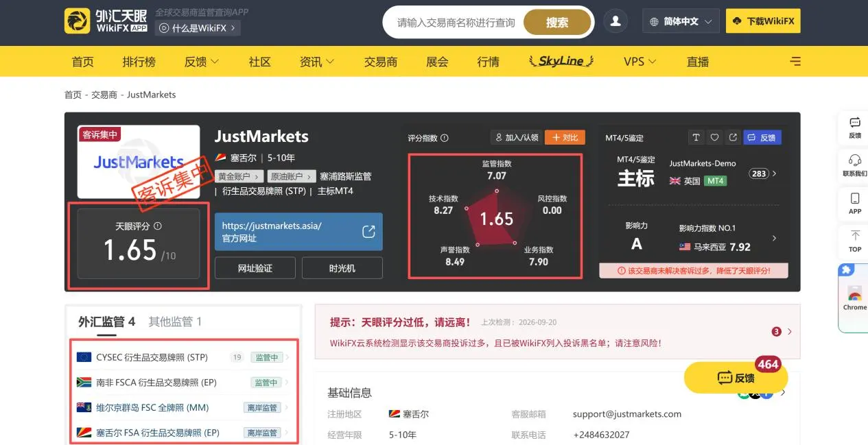This screenshot has width=868, height=445.
Task: Click 首页 in breadcrumb
Action: pyautogui.click(x=73, y=95)
